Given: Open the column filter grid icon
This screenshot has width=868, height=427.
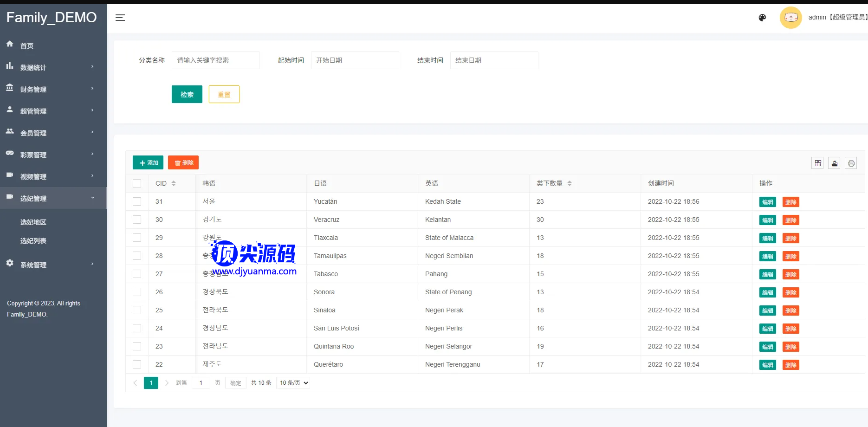Looking at the screenshot, I should tap(817, 163).
